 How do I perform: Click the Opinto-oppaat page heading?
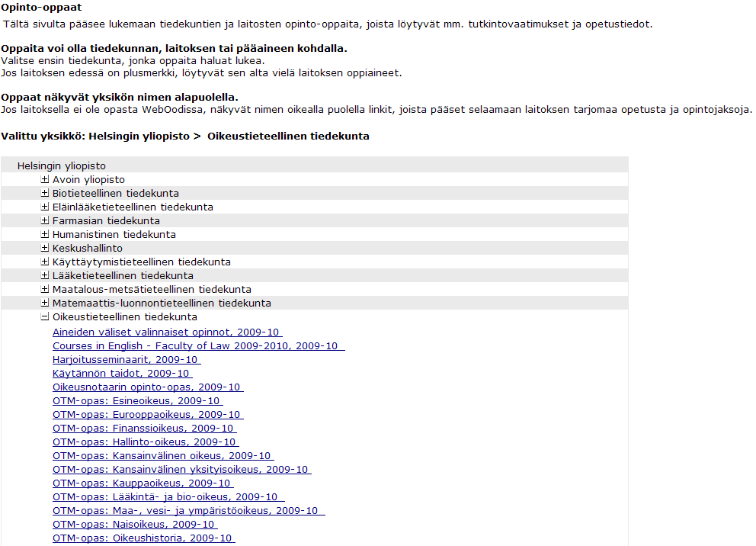coord(41,8)
